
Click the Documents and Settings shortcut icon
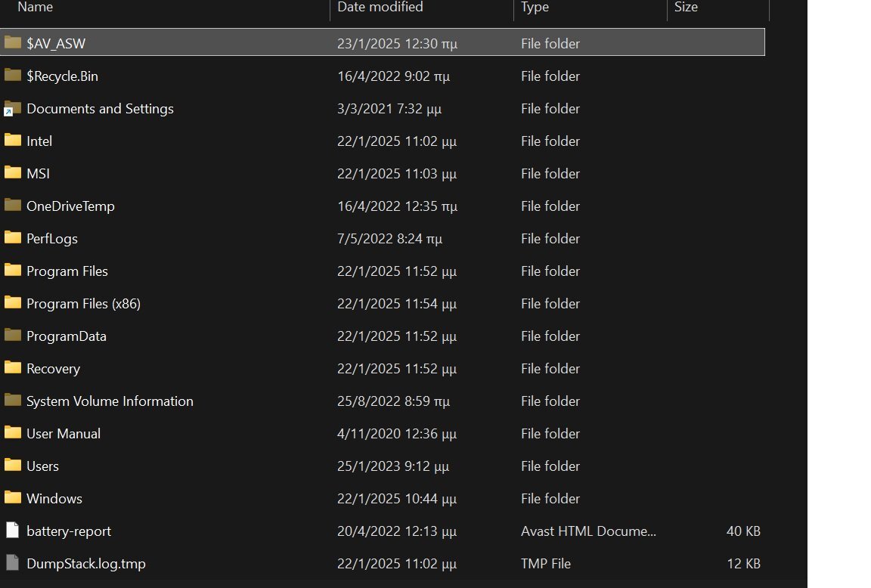point(12,108)
